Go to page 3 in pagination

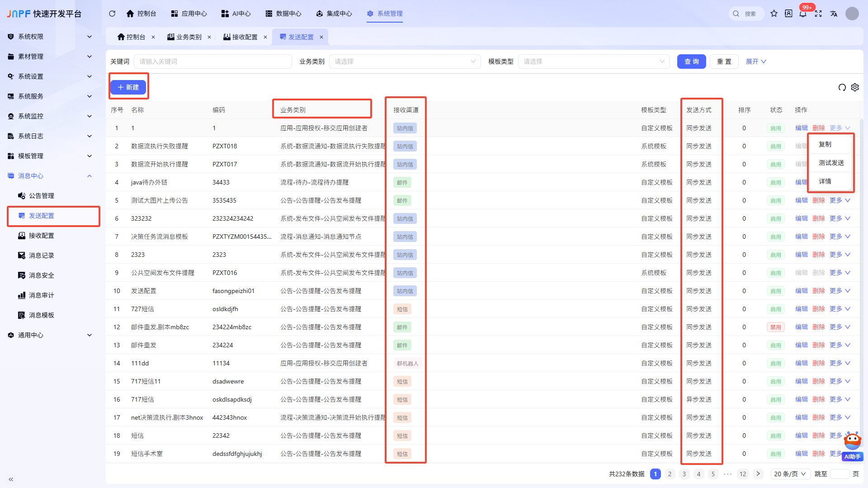(x=684, y=474)
